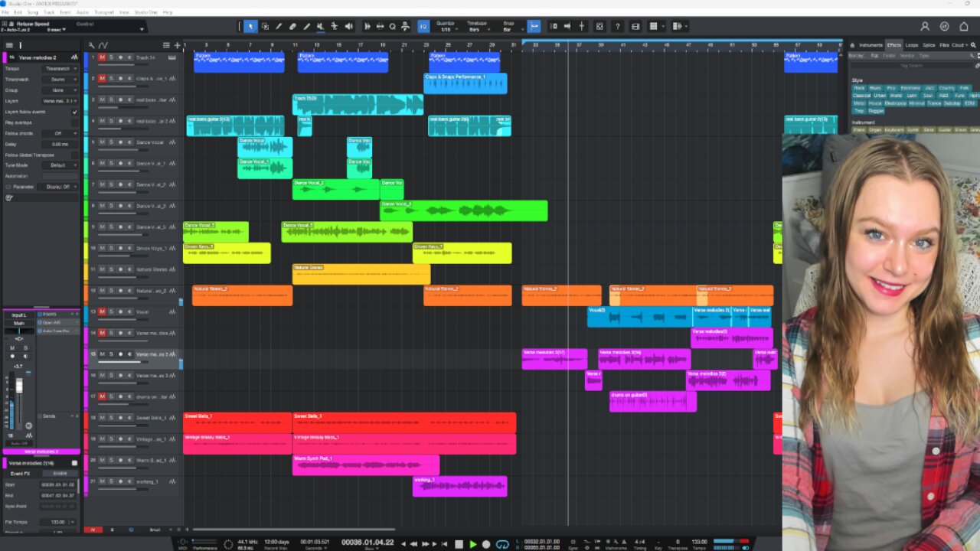Enable Follow Global Transpose checkbox
This screenshot has height=551, width=980.
point(74,155)
